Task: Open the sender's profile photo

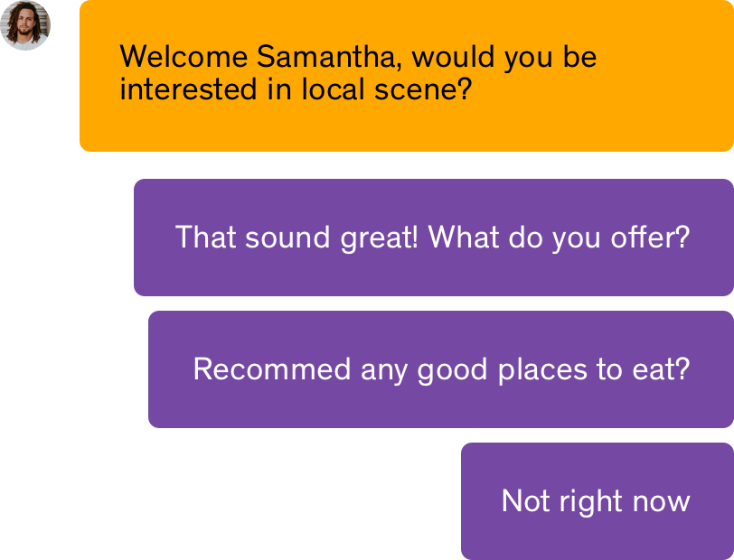Action: (x=24, y=24)
